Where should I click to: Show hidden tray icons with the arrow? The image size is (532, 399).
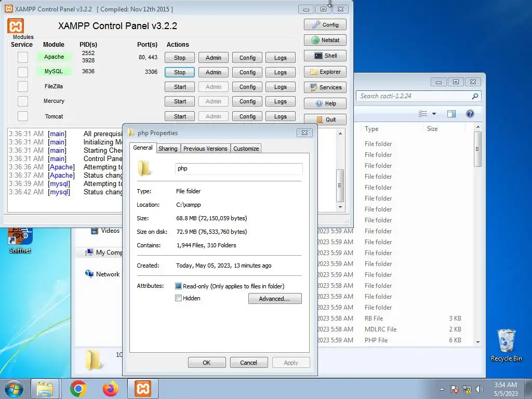pos(442,389)
